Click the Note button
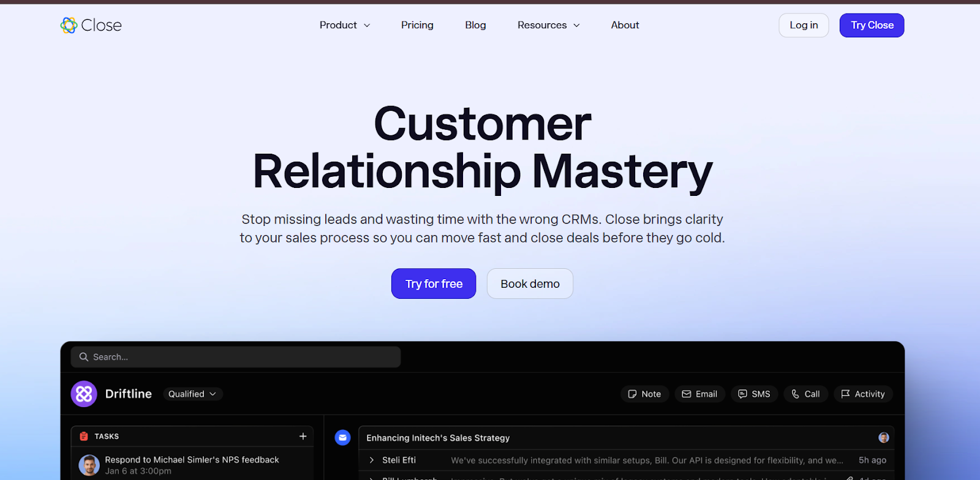980x480 pixels. pyautogui.click(x=645, y=394)
